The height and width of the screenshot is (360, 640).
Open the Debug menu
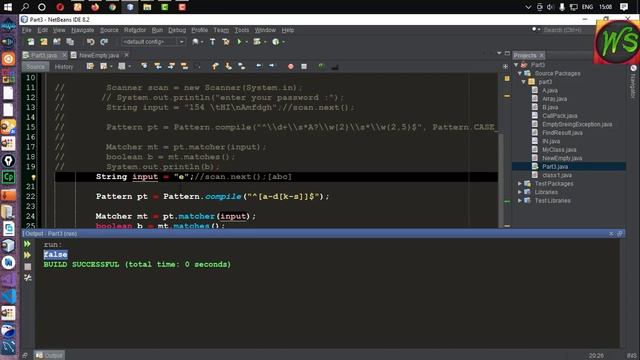click(177, 30)
